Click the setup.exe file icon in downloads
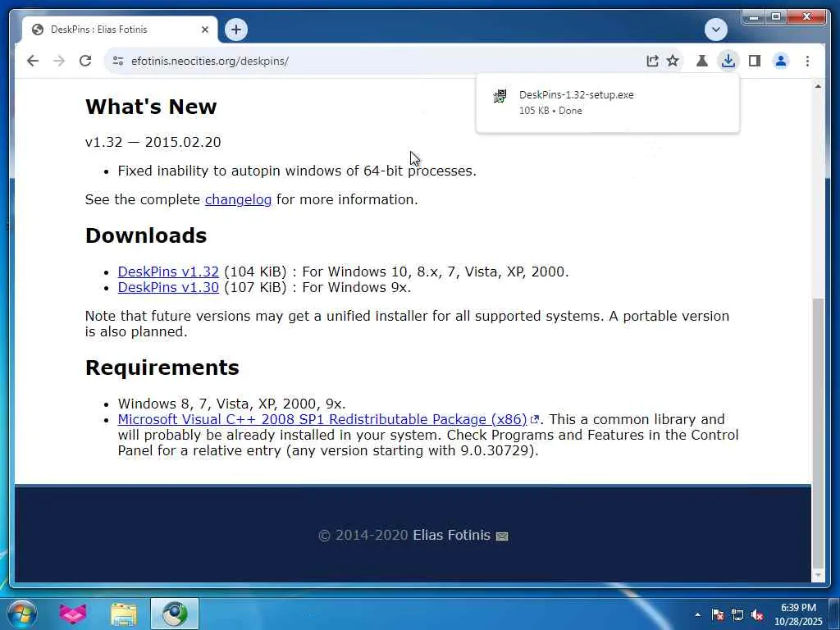 (x=500, y=96)
